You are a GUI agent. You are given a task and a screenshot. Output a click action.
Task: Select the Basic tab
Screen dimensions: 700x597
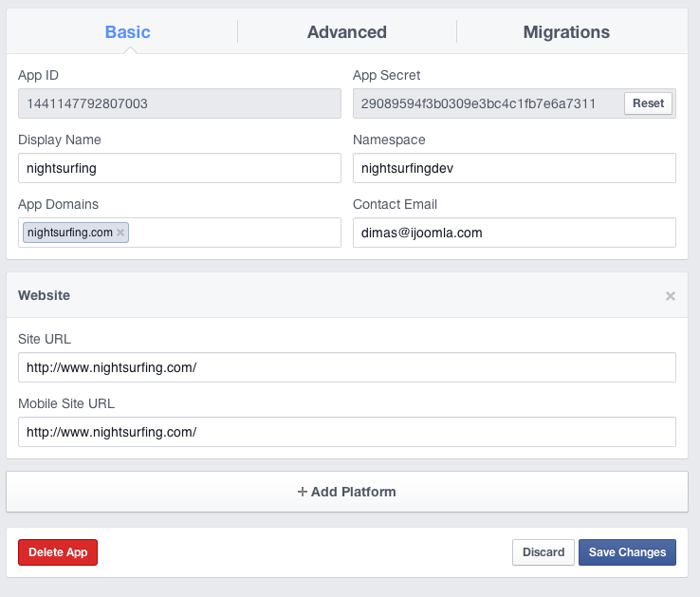click(128, 32)
